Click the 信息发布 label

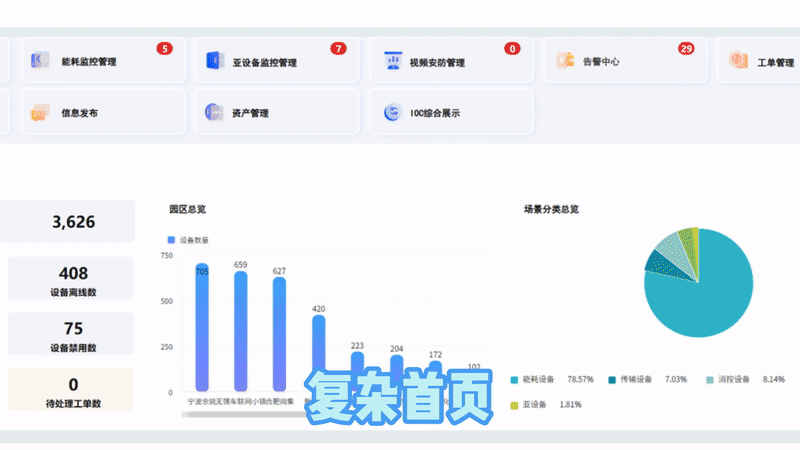pyautogui.click(x=79, y=113)
